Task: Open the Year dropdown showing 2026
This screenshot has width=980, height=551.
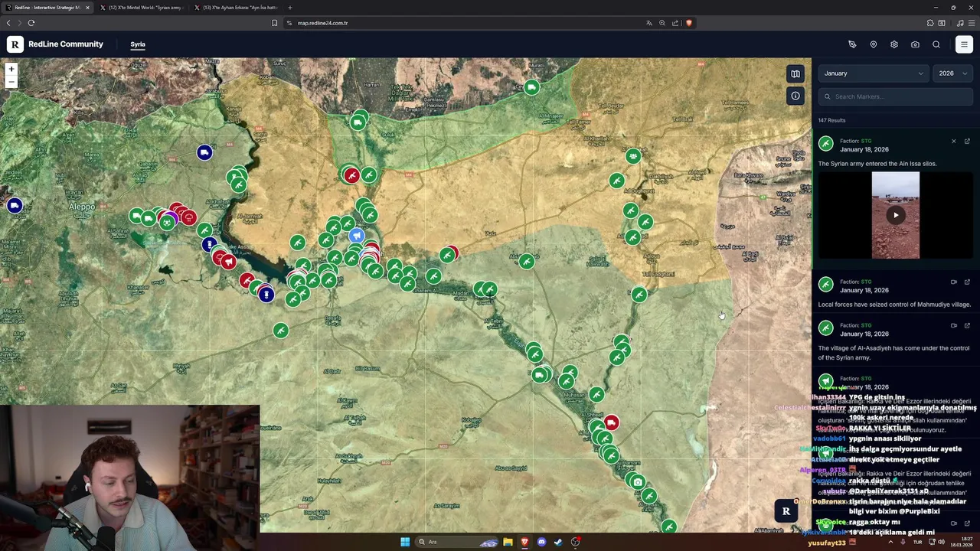Action: tap(953, 73)
